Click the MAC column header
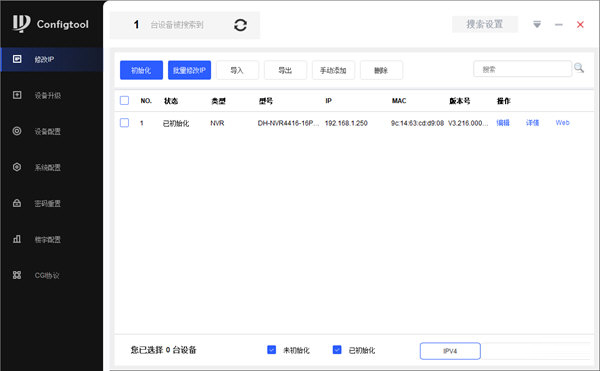Viewport: 600px width, 371px height. tap(399, 101)
